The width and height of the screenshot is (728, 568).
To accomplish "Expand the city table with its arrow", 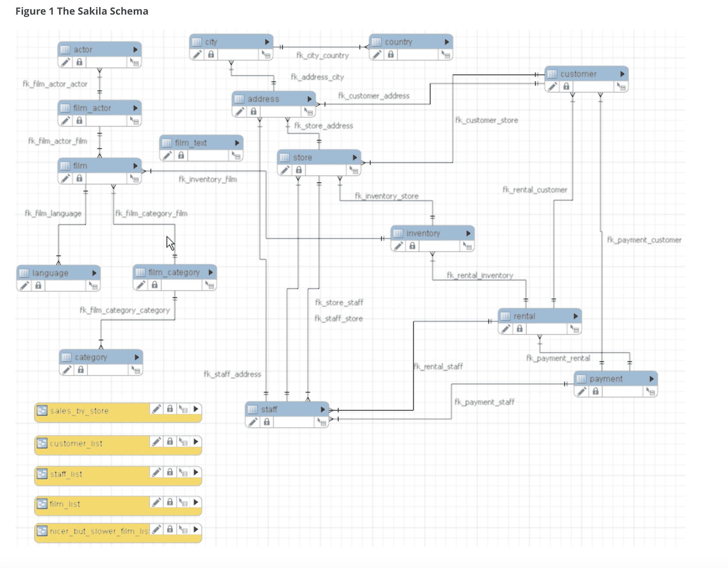I will (267, 42).
